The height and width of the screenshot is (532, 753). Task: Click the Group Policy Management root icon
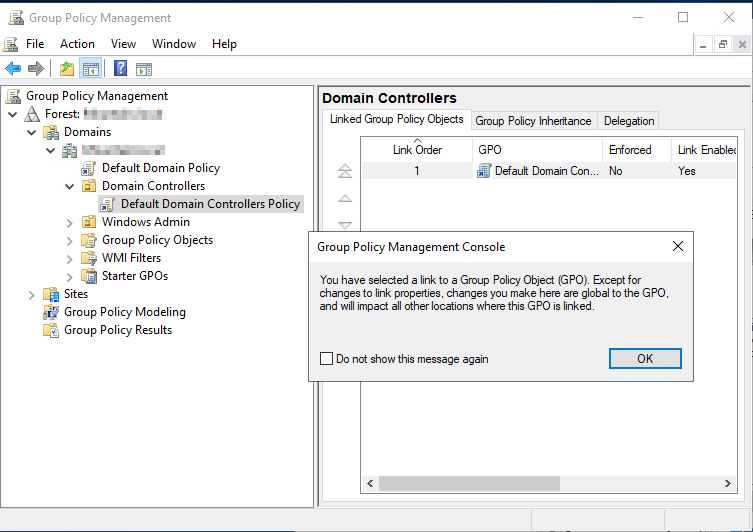14,96
